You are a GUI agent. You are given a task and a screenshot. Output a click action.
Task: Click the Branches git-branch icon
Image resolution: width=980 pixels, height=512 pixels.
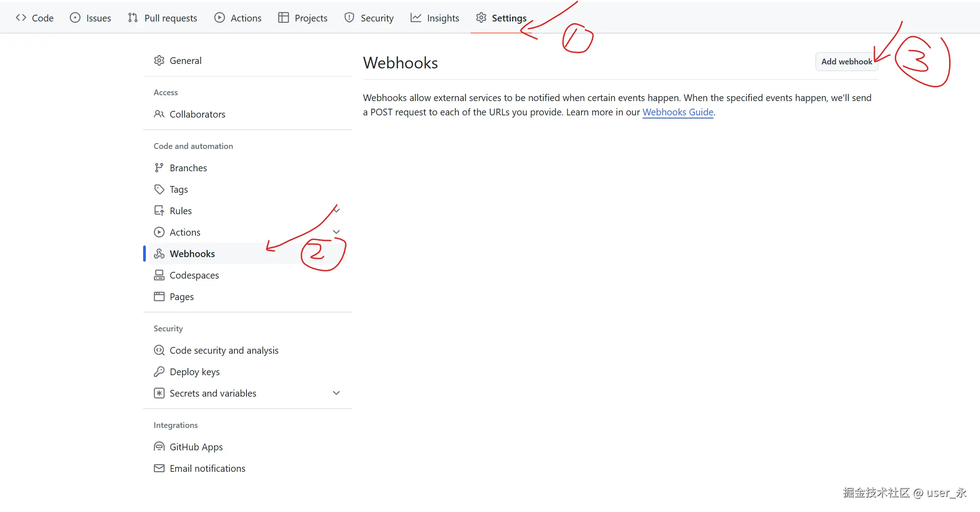159,168
